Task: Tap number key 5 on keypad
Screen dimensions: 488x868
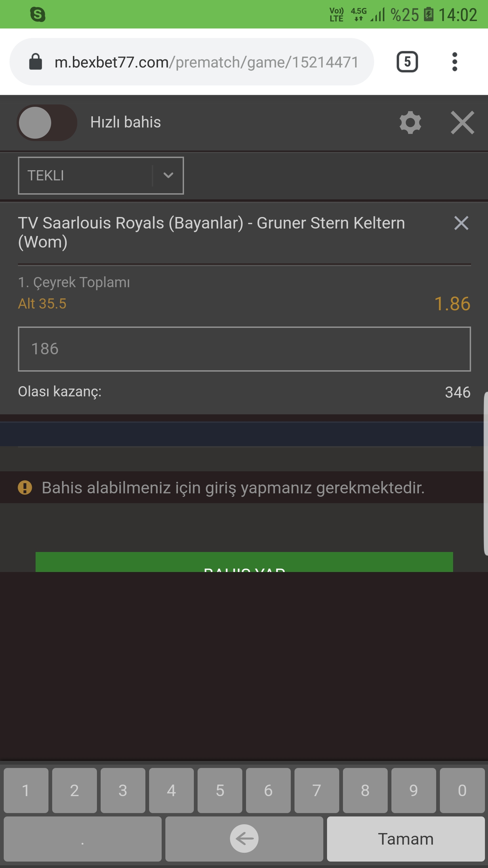Action: (x=220, y=790)
